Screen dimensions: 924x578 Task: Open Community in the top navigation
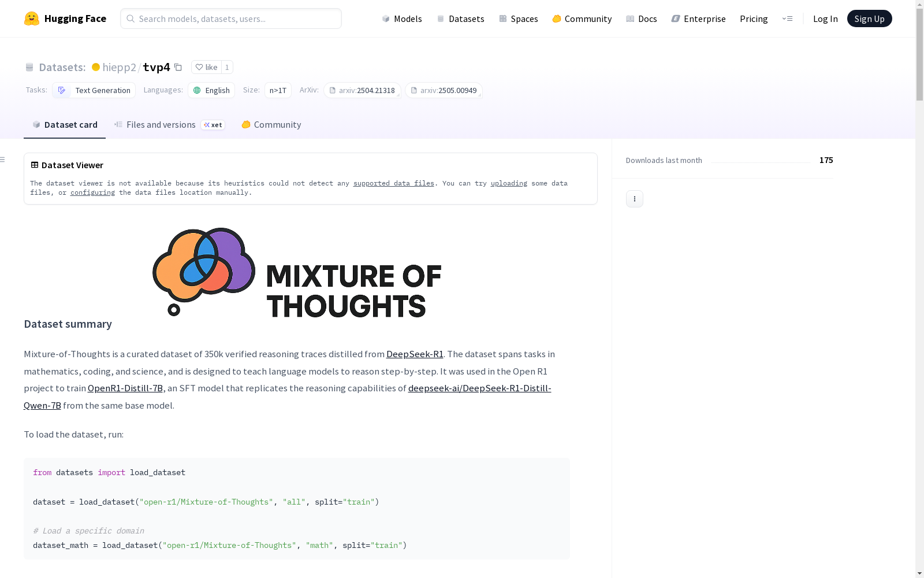pyautogui.click(x=582, y=18)
